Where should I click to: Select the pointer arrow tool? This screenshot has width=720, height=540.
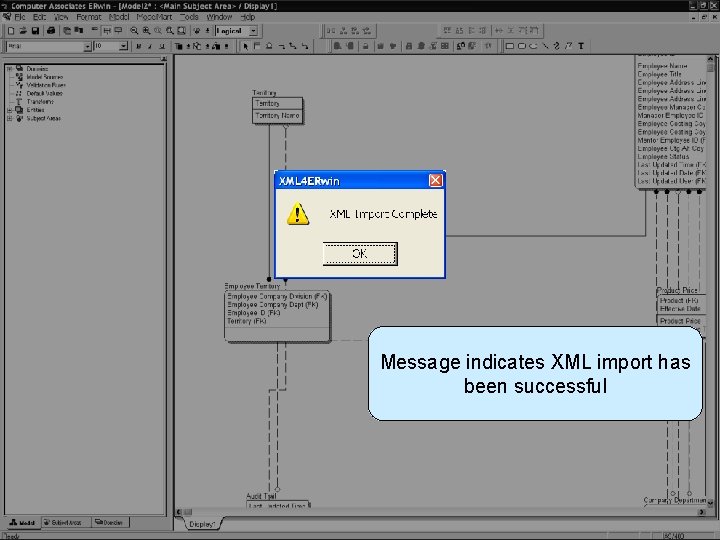[246, 46]
